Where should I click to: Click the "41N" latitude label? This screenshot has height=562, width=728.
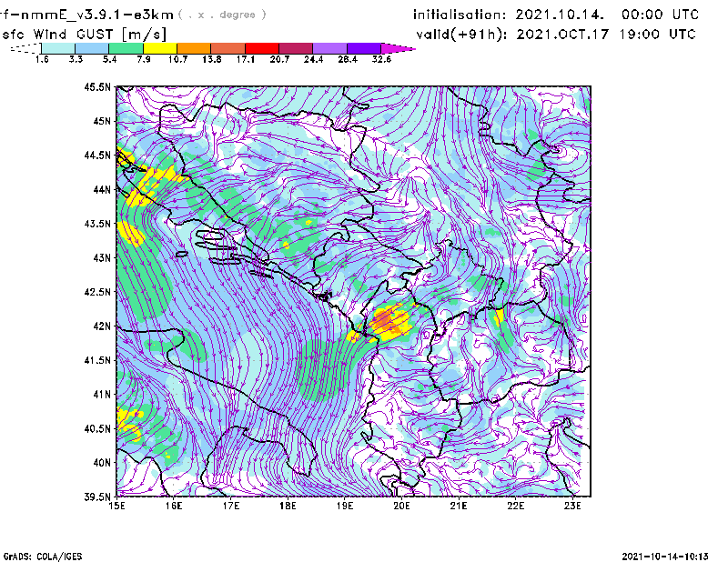(102, 395)
